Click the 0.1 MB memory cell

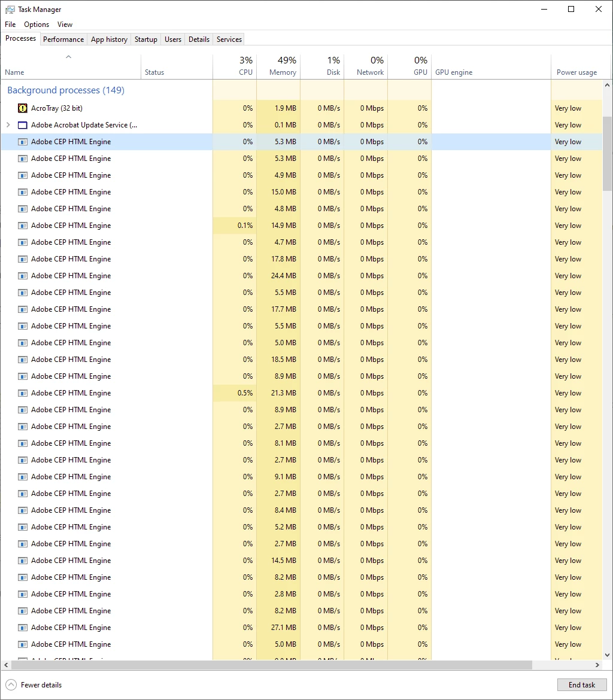[x=278, y=125]
